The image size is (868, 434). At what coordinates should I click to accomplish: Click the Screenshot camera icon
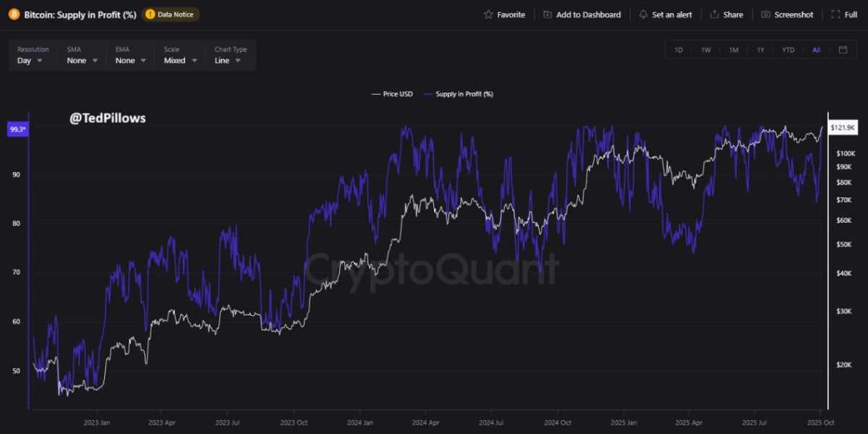point(765,14)
